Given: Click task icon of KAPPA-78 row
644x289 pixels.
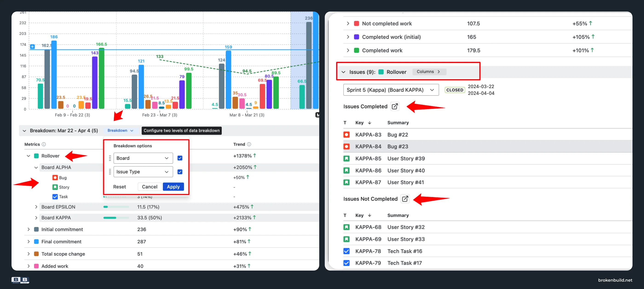Looking at the screenshot, I should [346, 251].
